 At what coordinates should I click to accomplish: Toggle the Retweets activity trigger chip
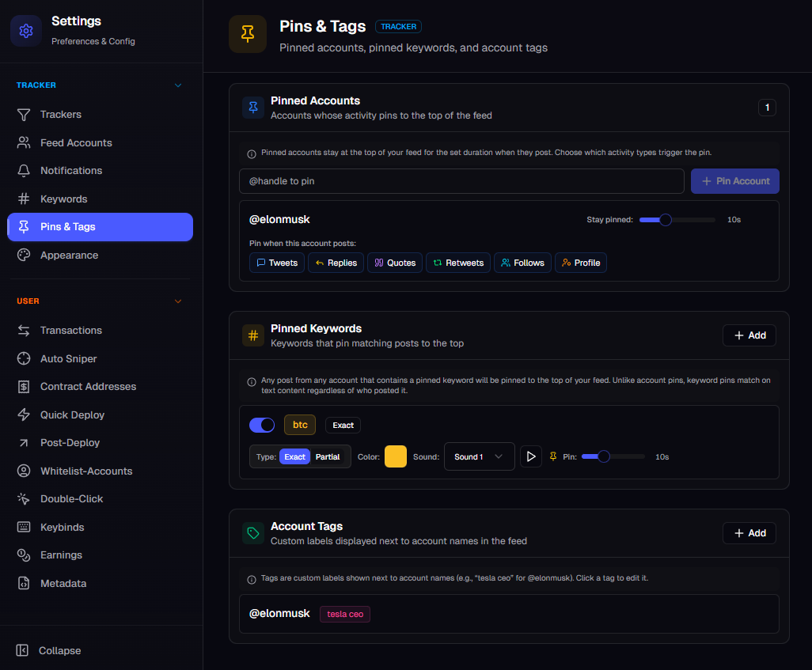pos(458,263)
